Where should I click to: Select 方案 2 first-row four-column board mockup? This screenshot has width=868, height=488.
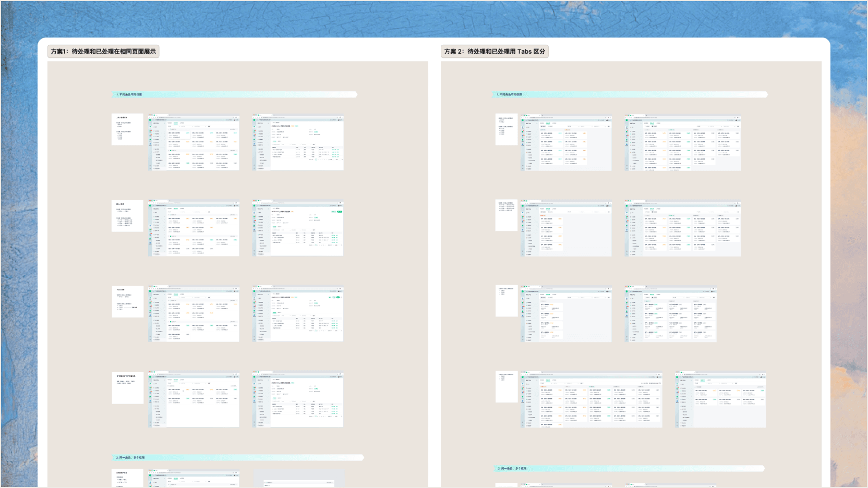pos(683,143)
